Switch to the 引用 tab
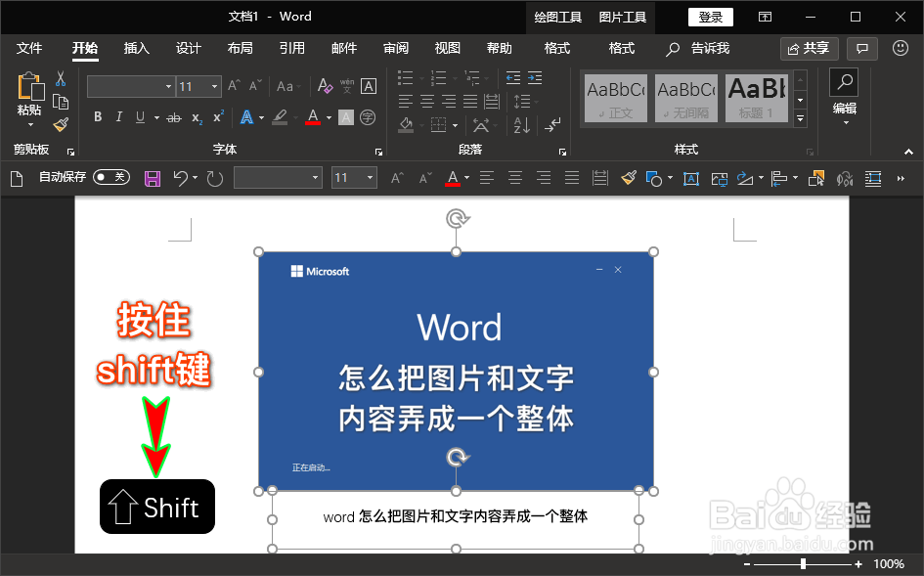This screenshot has height=576, width=924. (x=292, y=48)
